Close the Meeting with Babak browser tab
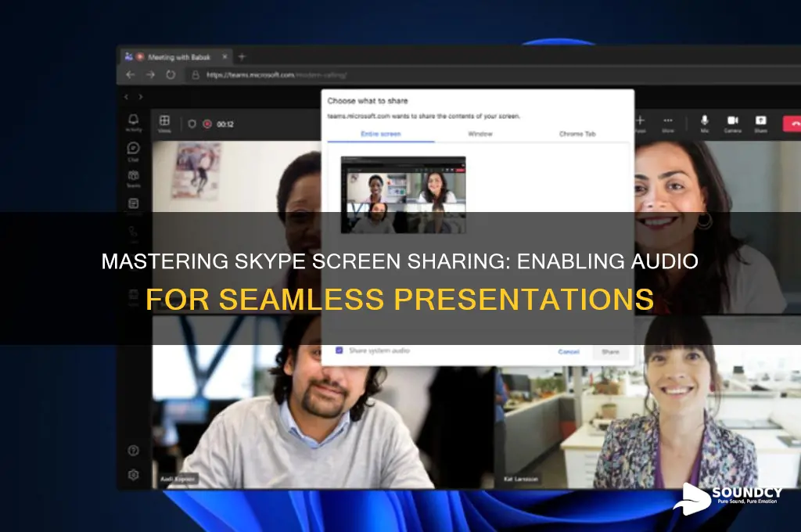Image resolution: width=801 pixels, height=532 pixels. click(x=224, y=57)
